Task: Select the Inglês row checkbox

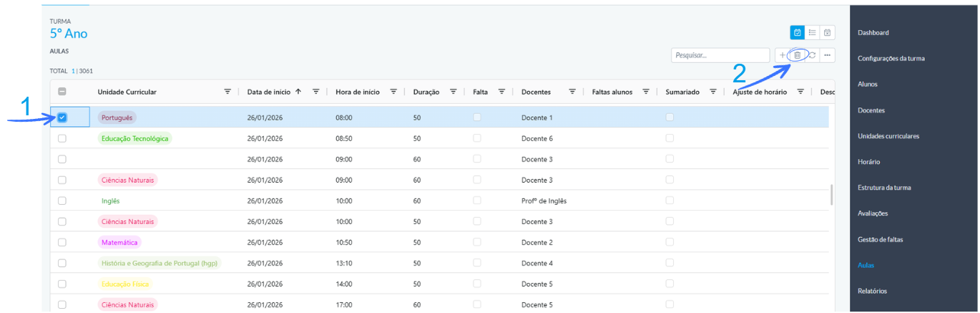Action: (62, 201)
